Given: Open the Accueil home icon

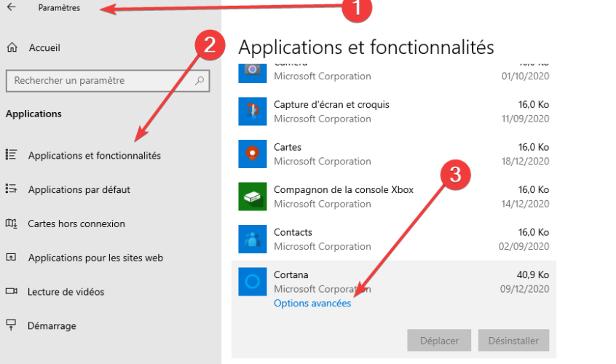Looking at the screenshot, I should pos(12,48).
